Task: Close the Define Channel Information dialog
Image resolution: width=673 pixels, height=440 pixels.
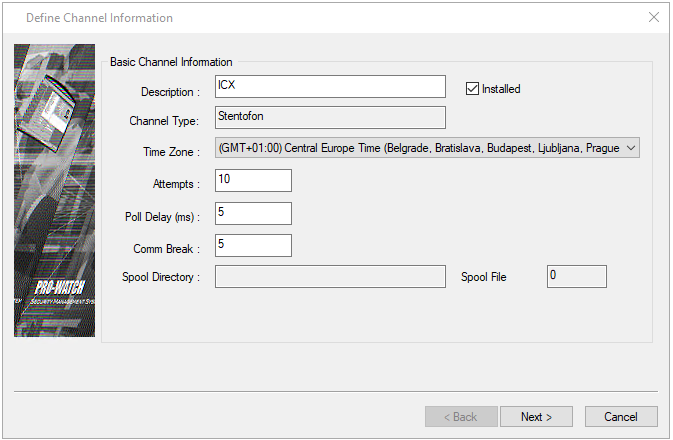Action: [x=654, y=18]
